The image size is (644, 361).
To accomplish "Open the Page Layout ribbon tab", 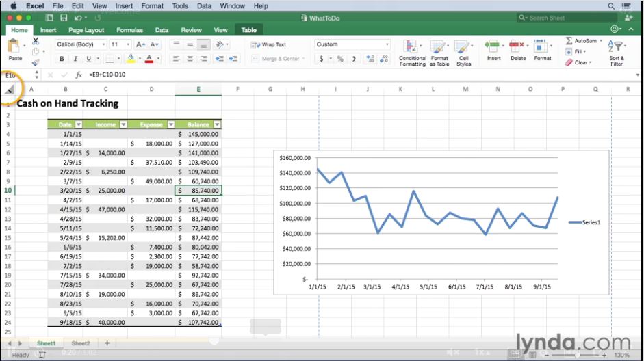I will (x=86, y=30).
